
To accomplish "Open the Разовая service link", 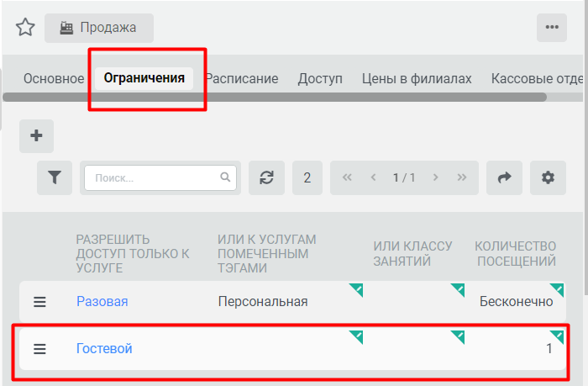I will 102,302.
